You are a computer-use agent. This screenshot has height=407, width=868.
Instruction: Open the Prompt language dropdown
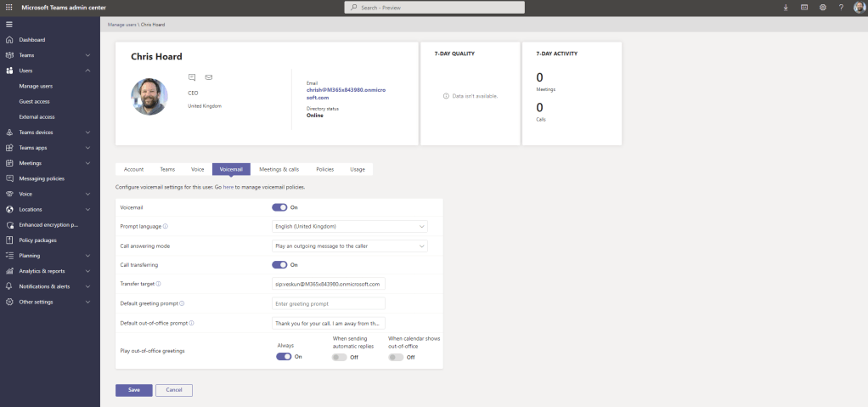(x=349, y=226)
